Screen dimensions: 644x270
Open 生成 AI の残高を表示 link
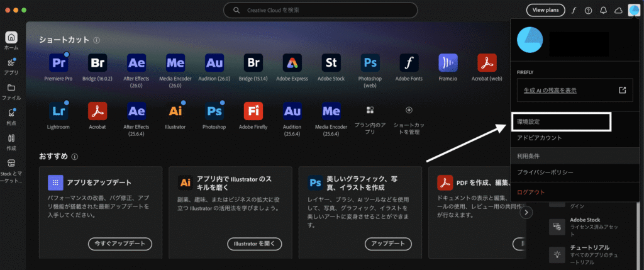tap(550, 91)
